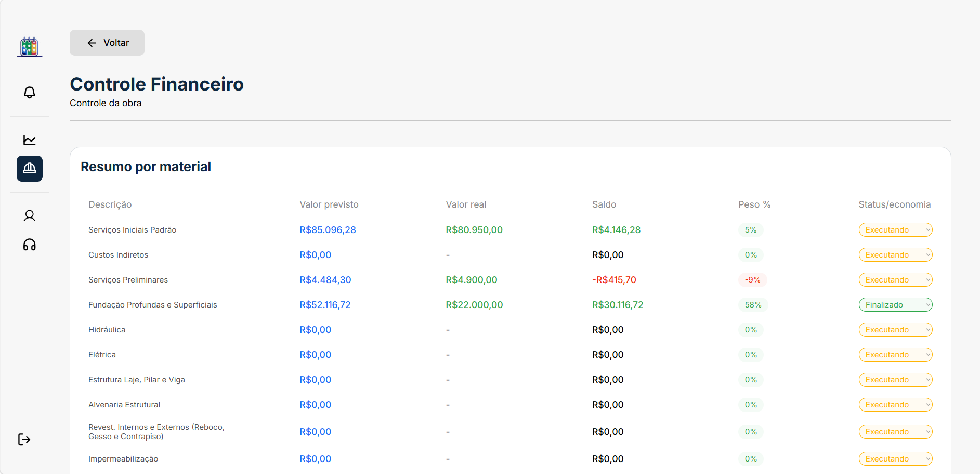
Task: Click the 58% weight badge
Action: pos(753,305)
